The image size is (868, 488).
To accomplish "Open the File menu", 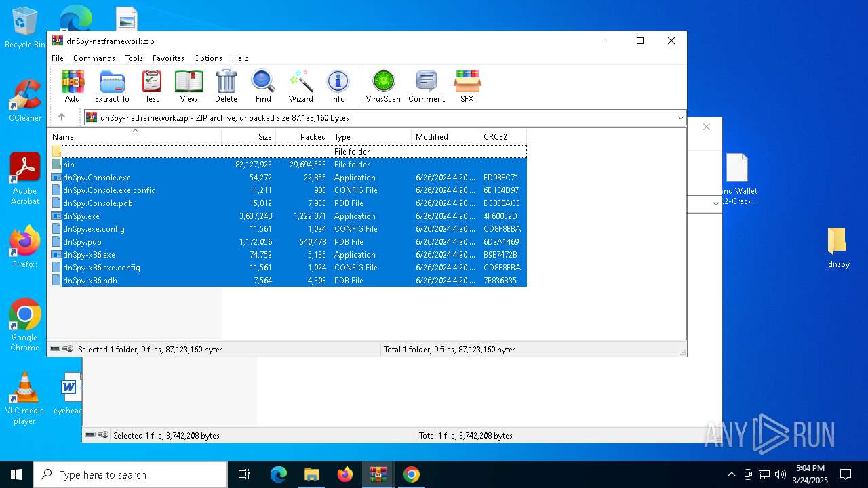I will 58,58.
